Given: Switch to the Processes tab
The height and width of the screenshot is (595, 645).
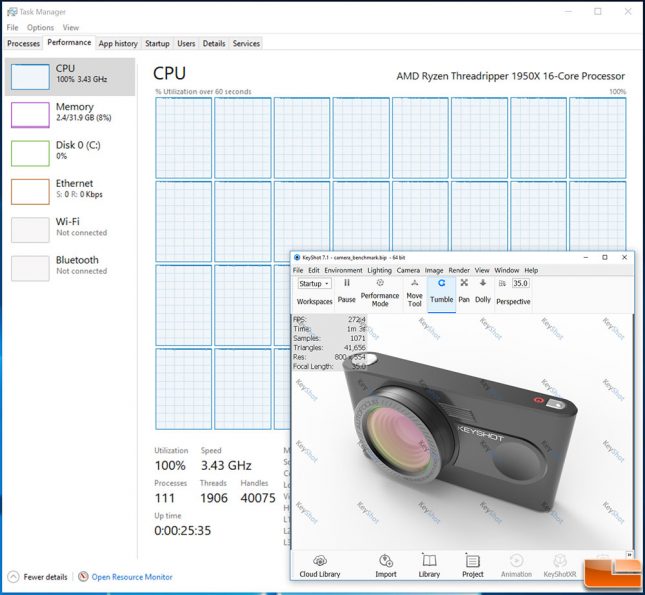Looking at the screenshot, I should [23, 44].
